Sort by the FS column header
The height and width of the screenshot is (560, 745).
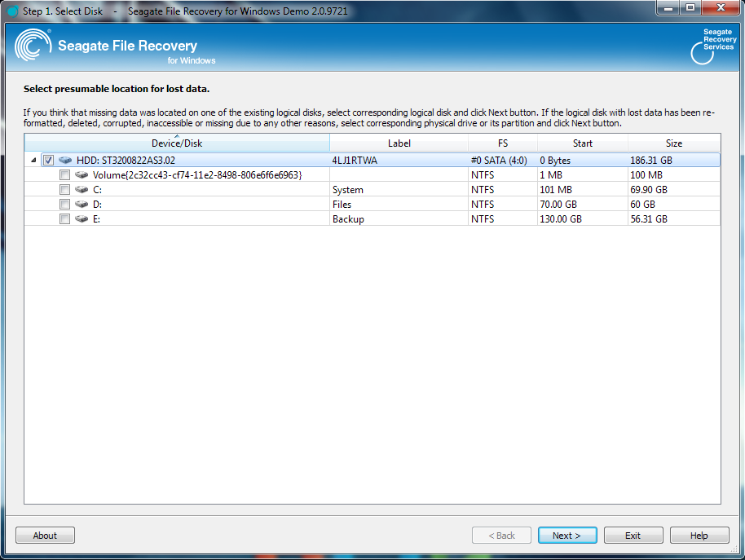(x=503, y=143)
